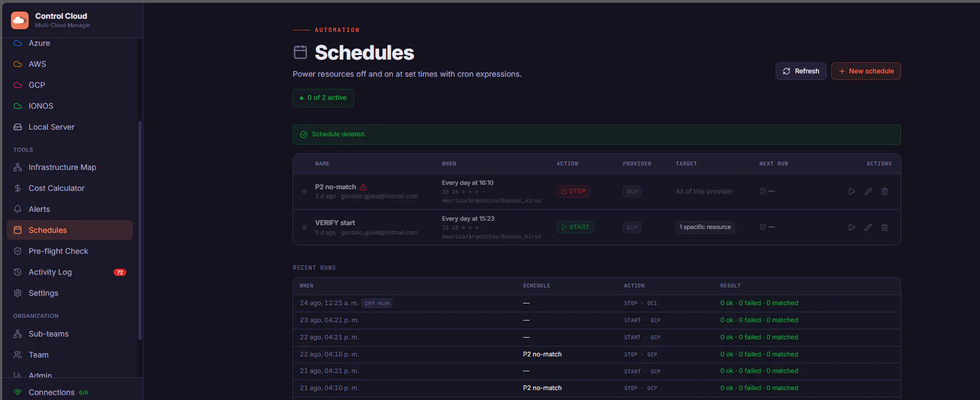
Task: Select the 21 ago, 04:10 p. m. run
Action: 597,388
